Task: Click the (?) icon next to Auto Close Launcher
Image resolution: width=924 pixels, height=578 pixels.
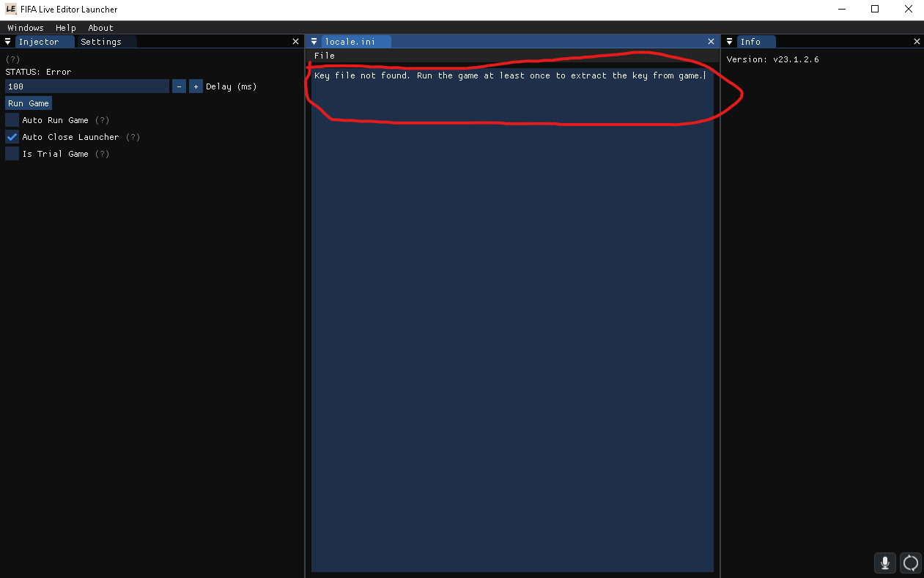Action: (x=133, y=137)
